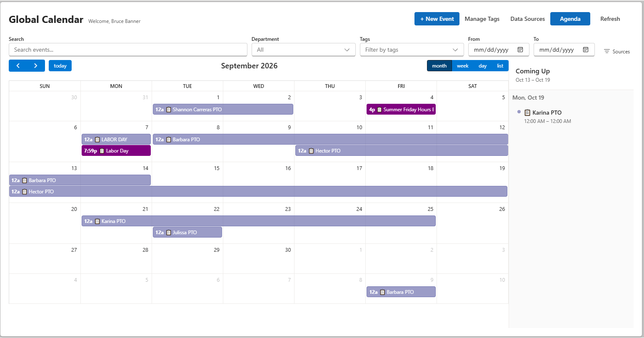Click the From date field
This screenshot has height=338, width=644.
(499, 50)
